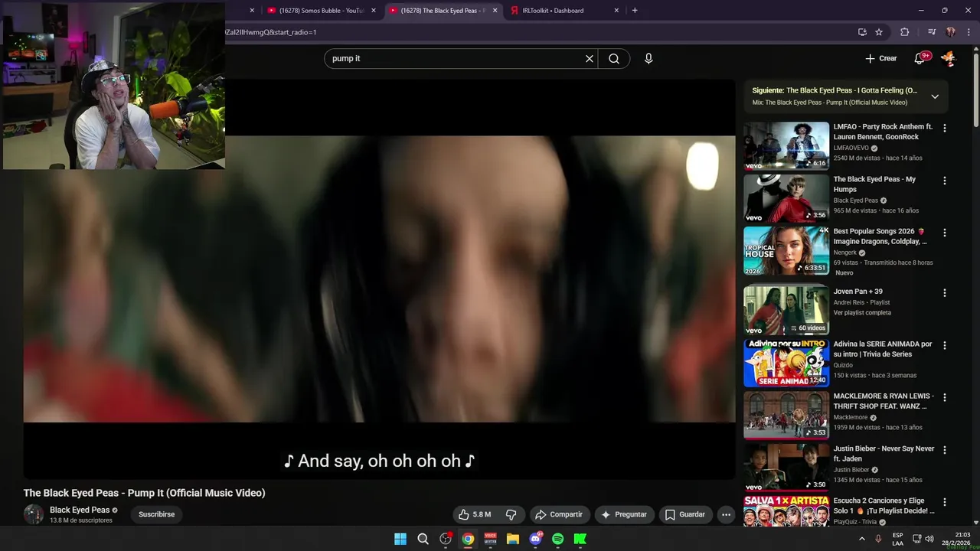Close the Somos Bubble YouTube tab

pos(374,11)
